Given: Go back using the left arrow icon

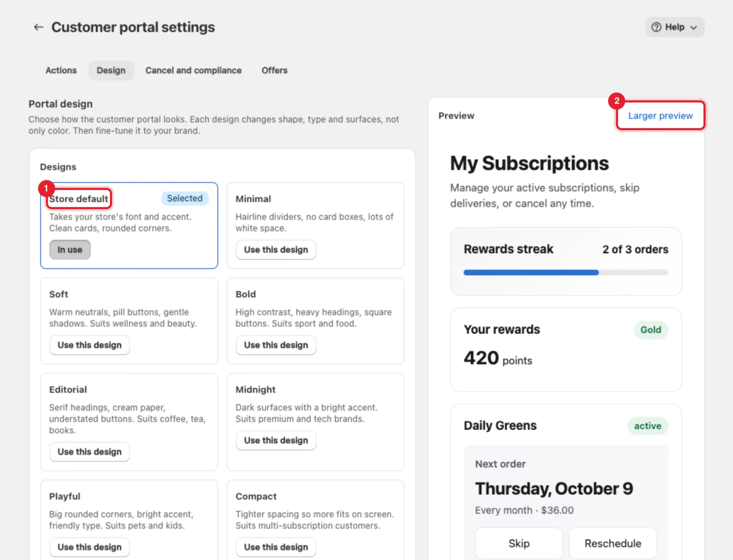Looking at the screenshot, I should coord(38,27).
